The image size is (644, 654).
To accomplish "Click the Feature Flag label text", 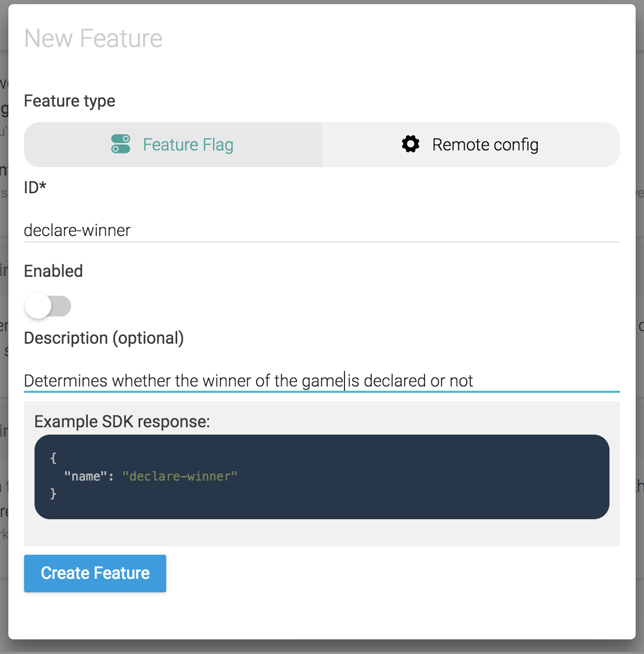I will point(188,145).
